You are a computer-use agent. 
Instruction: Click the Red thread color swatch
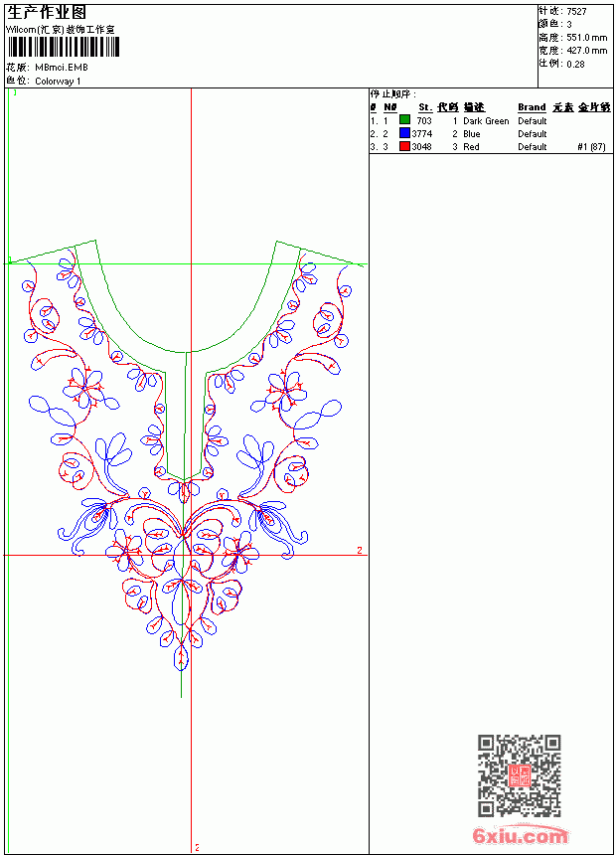[x=404, y=146]
